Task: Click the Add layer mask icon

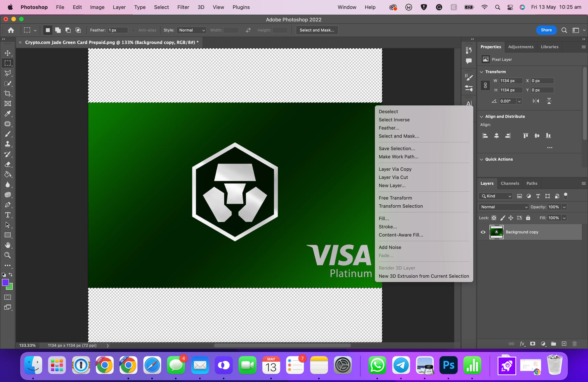Action: (x=533, y=344)
